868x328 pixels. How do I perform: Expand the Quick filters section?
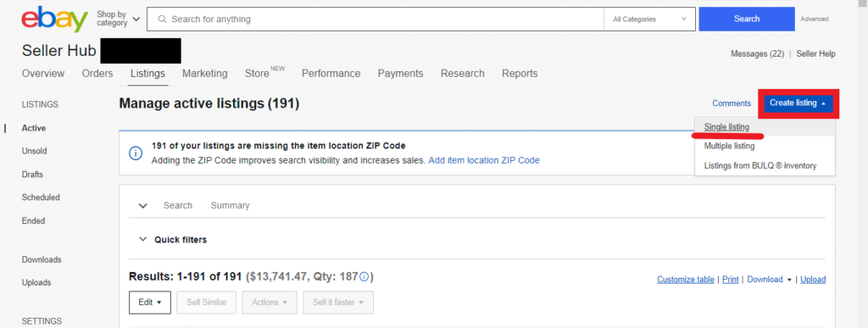tap(173, 240)
